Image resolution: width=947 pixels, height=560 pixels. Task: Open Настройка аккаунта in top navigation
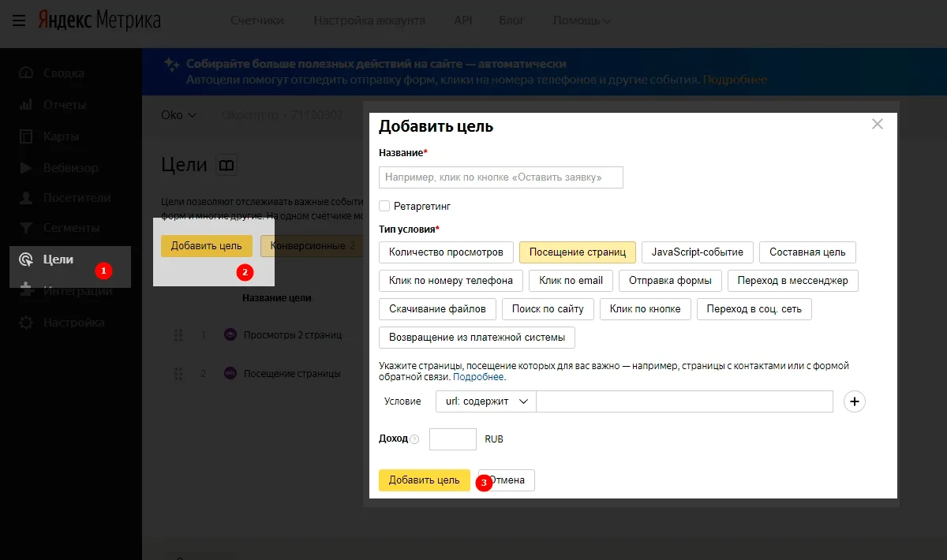click(x=369, y=21)
